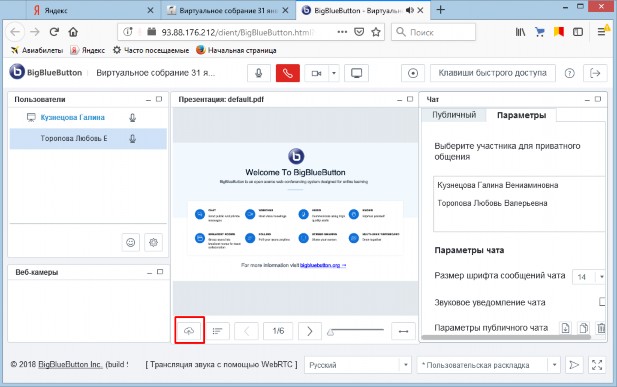
Task: Choose Торопова Любовь Валерьевна for private chat
Action: pyautogui.click(x=492, y=203)
